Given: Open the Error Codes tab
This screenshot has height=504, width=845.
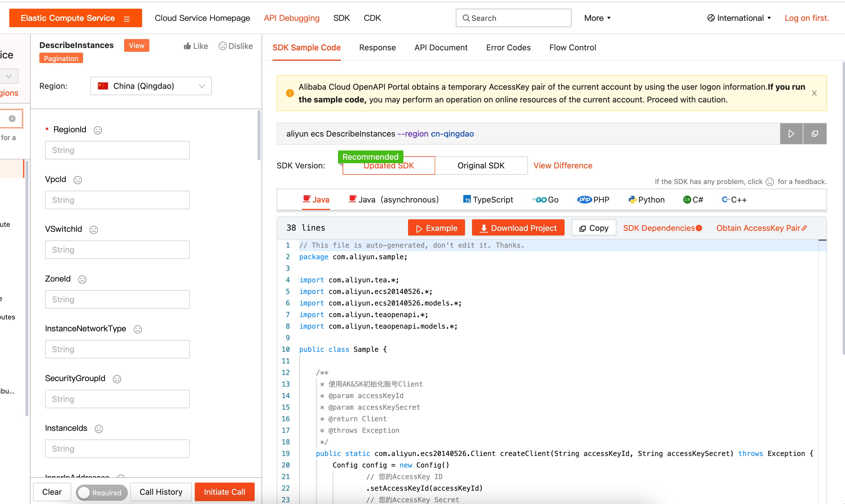Looking at the screenshot, I should pyautogui.click(x=508, y=47).
